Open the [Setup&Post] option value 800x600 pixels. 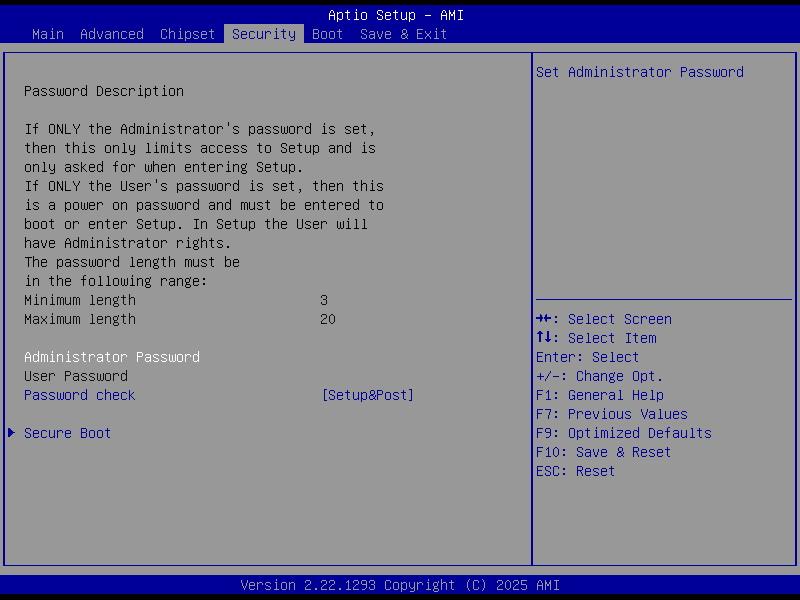coord(367,395)
